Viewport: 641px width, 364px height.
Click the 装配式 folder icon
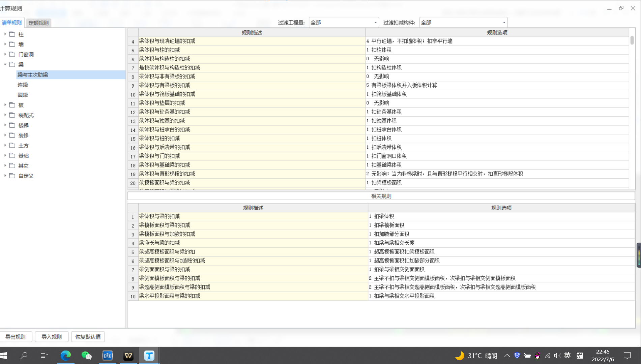tap(12, 115)
